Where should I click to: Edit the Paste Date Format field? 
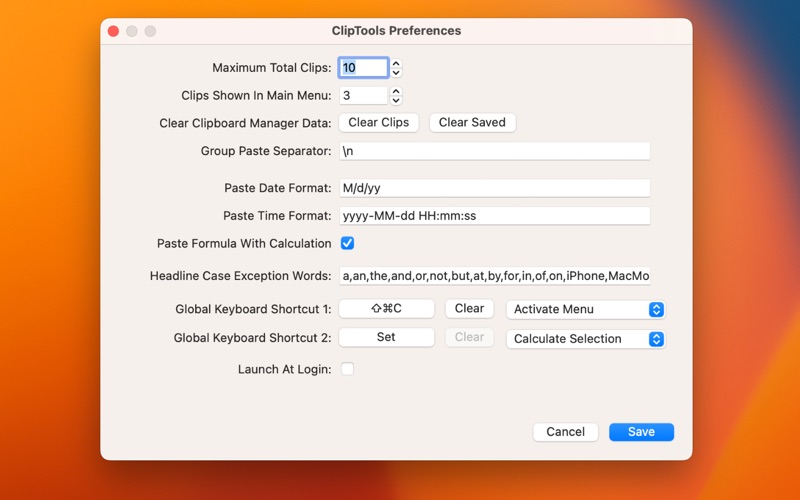[494, 188]
